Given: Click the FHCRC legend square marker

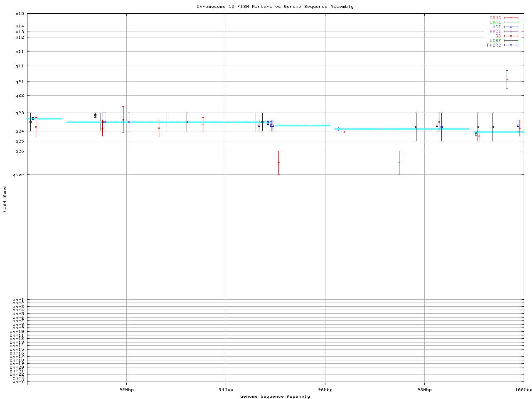Looking at the screenshot, I should pos(511,45).
